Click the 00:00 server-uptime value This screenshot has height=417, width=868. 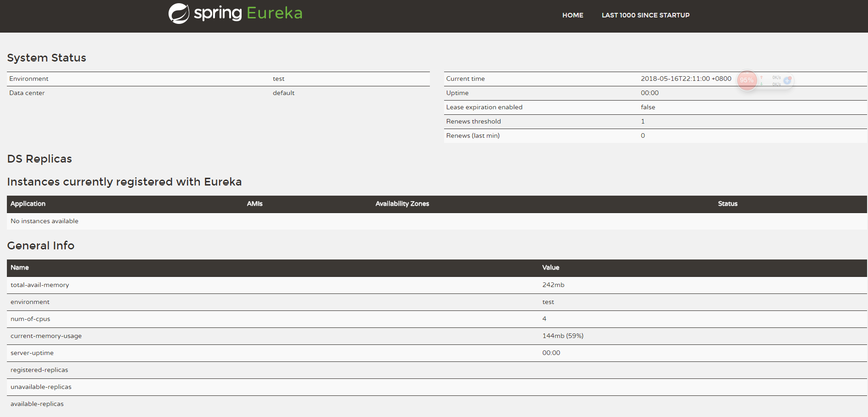(551, 353)
